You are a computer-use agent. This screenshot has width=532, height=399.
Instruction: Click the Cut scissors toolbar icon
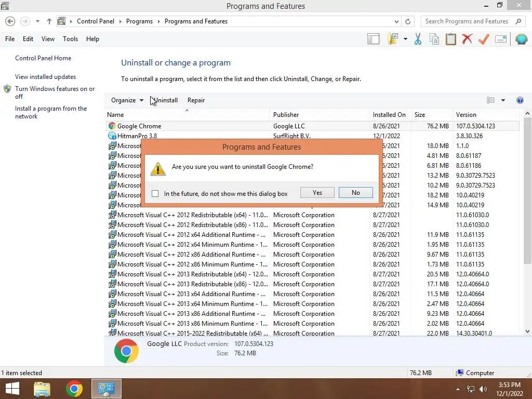click(x=418, y=39)
